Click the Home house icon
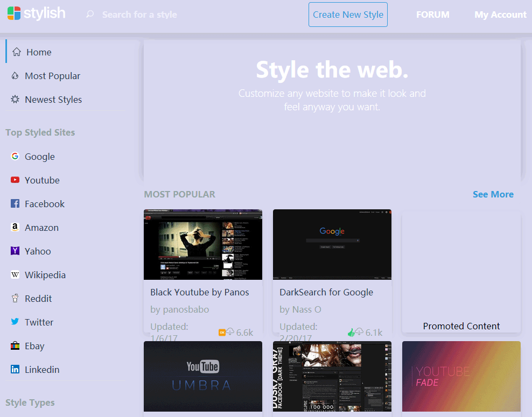532x417 pixels. coord(17,52)
